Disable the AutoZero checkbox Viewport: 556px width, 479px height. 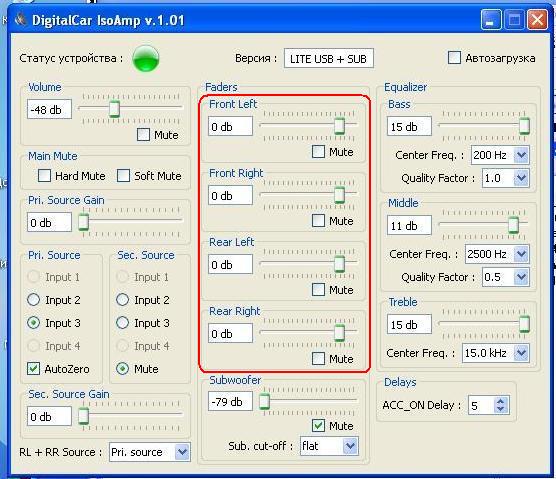point(33,369)
